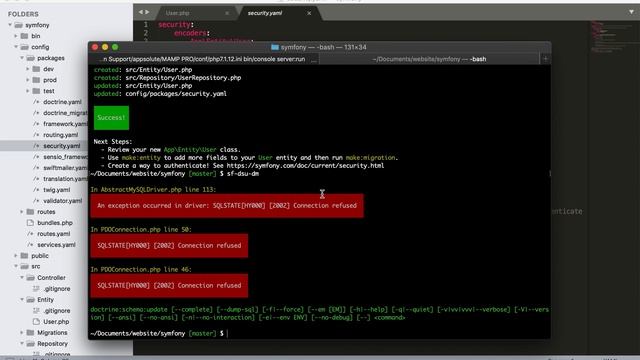Open services.yaml in the sidebar

56,245
